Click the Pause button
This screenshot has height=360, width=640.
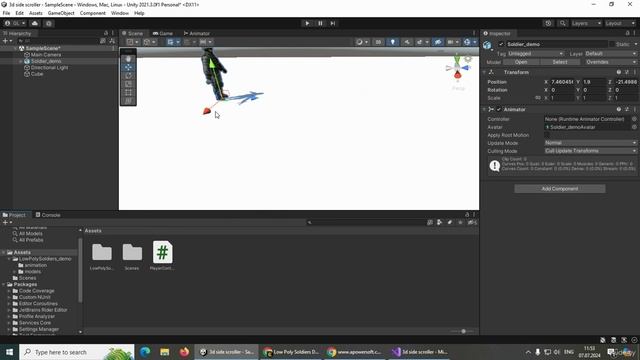pyautogui.click(x=320, y=23)
